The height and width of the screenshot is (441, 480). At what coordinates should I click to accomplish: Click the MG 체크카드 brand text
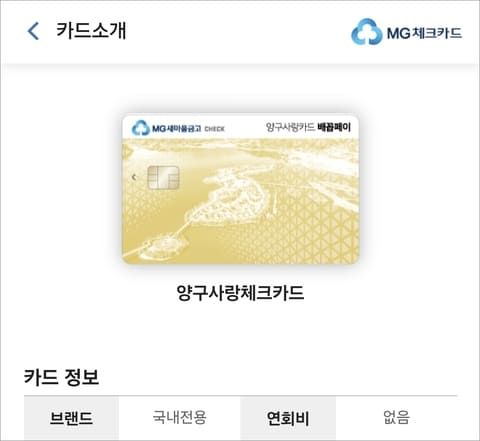424,33
